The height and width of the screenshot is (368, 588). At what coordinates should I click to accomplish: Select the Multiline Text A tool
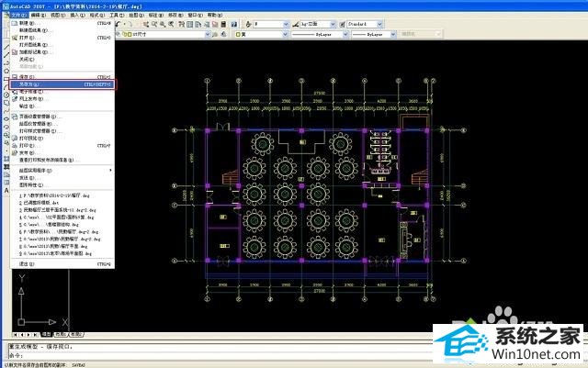pos(6,190)
